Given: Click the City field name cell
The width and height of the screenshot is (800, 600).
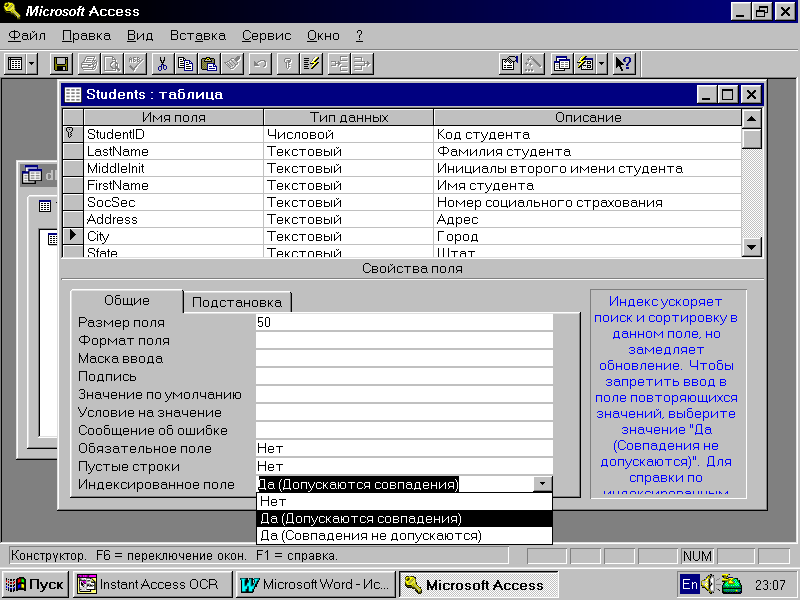Looking at the screenshot, I should click(173, 236).
